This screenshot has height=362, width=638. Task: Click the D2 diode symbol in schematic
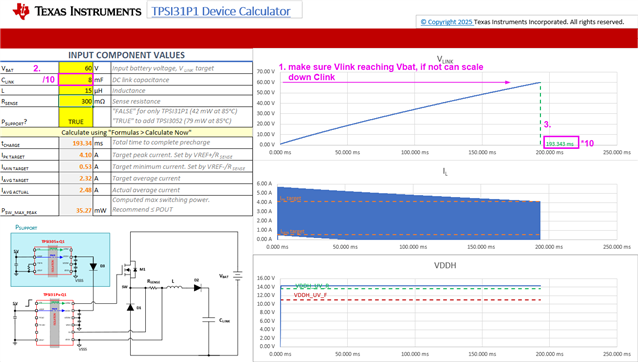pos(198,288)
